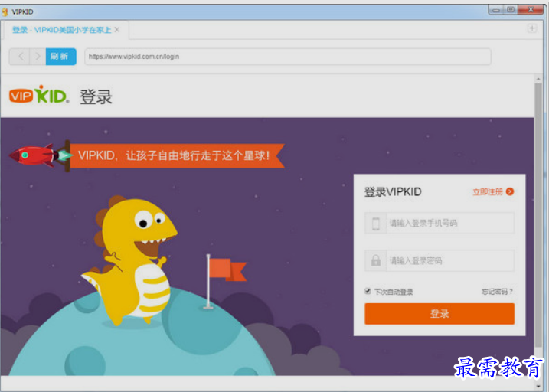Viewport: 549px width, 392px height.
Task: Click the scrollbar up arrow
Action: pos(538,79)
